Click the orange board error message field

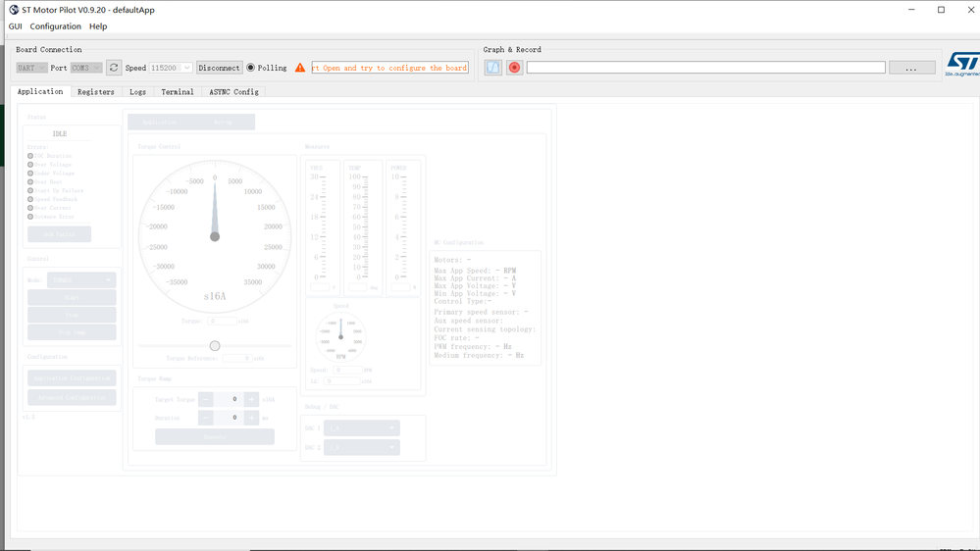point(390,68)
